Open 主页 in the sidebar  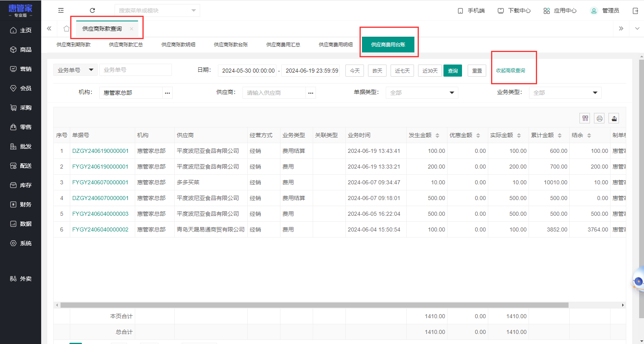tap(21, 30)
